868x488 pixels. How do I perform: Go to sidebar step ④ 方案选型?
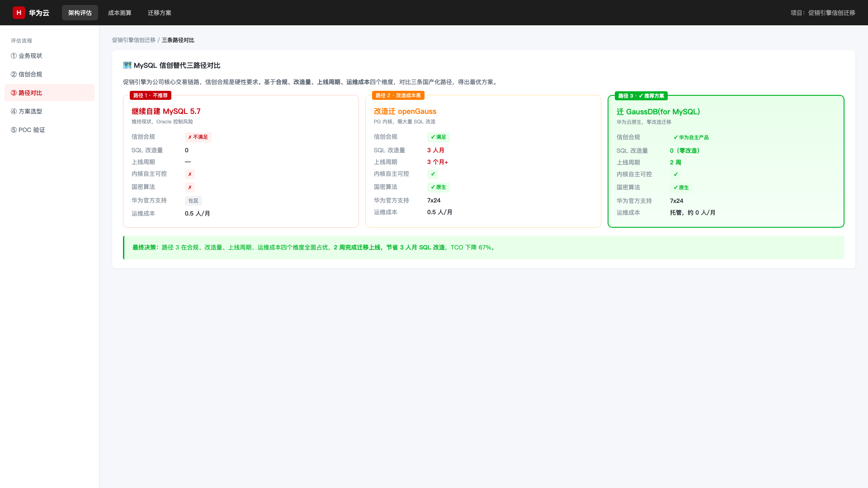(x=50, y=111)
